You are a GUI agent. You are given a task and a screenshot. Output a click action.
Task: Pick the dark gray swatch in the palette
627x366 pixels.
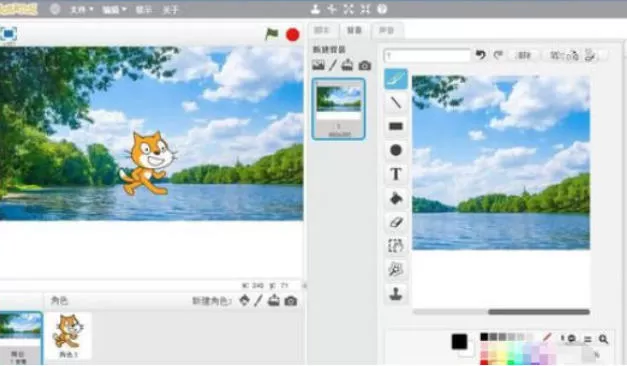click(493, 337)
